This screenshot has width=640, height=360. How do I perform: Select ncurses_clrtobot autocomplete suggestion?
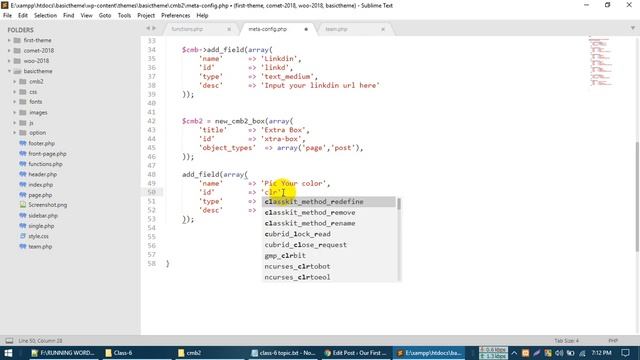coord(329,266)
